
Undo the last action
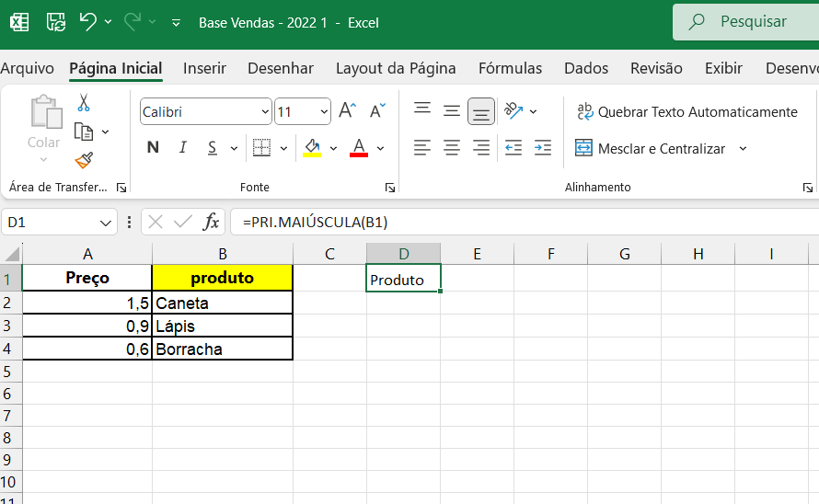87,22
